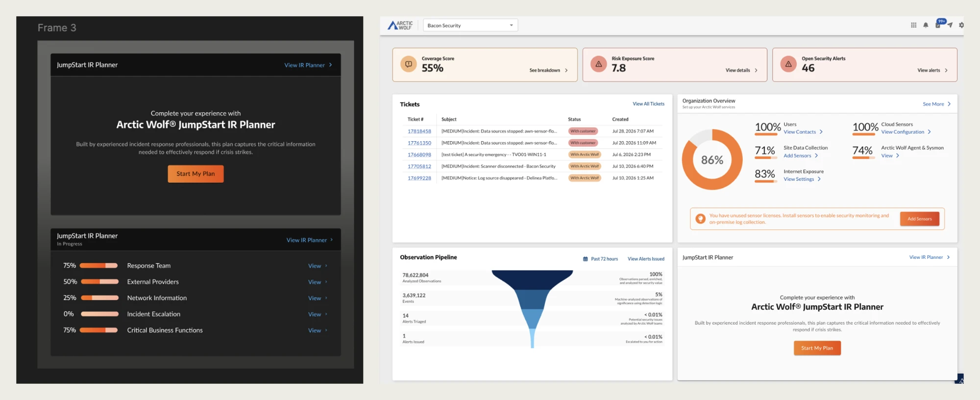Click View IR Planner in the In Progress card
Viewport: 980px width, 400px height.
click(x=306, y=240)
